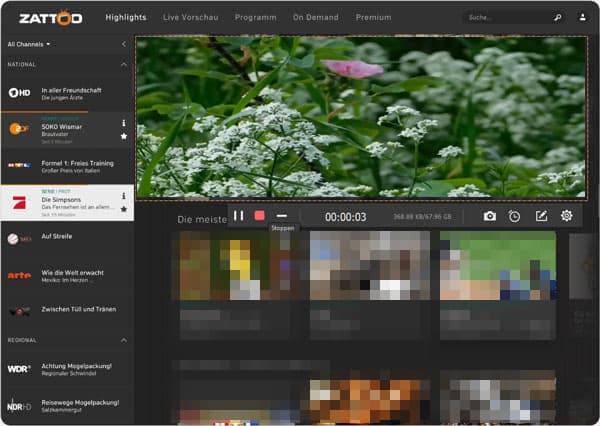Screen dimensions: 600x426
Task: Switch to Live Vorschau tab
Action: 190,18
